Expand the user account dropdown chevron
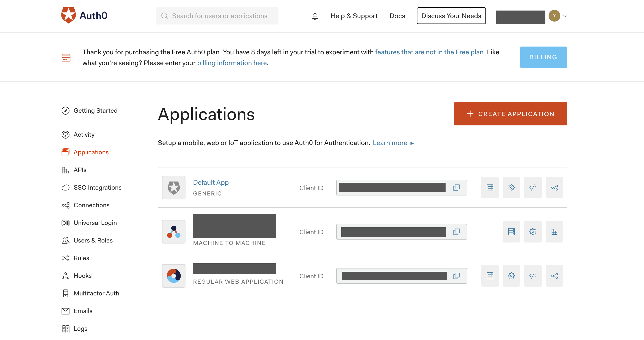 click(x=564, y=16)
